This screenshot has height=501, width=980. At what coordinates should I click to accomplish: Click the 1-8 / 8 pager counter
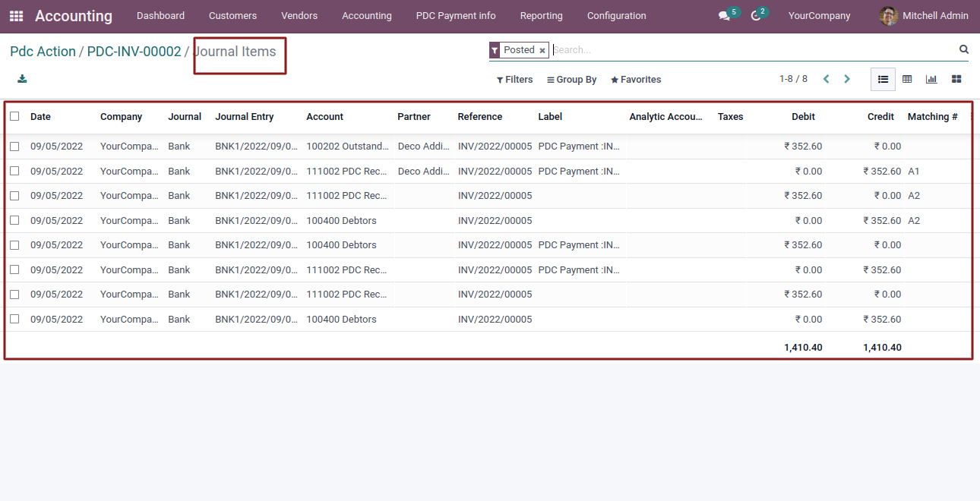click(x=793, y=79)
